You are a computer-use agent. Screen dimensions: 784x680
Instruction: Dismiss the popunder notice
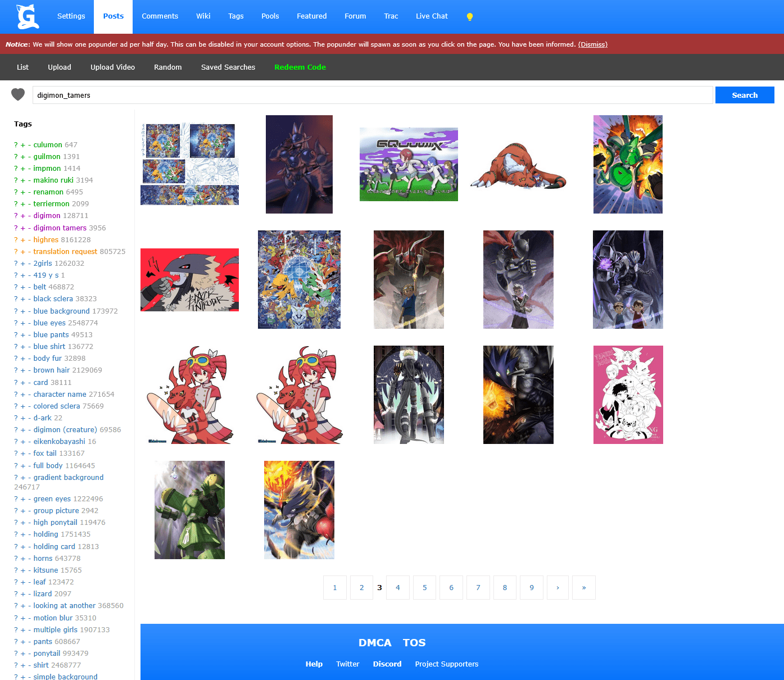tap(592, 44)
